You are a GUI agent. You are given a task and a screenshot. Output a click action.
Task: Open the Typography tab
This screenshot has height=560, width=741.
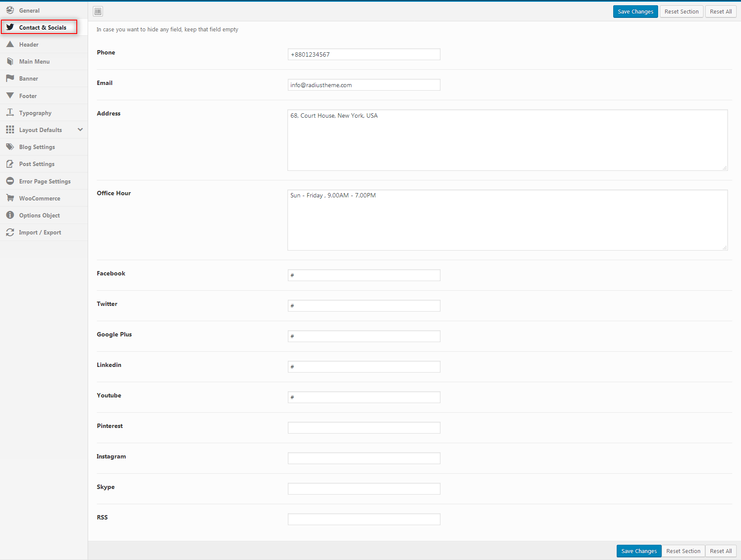[x=44, y=113]
